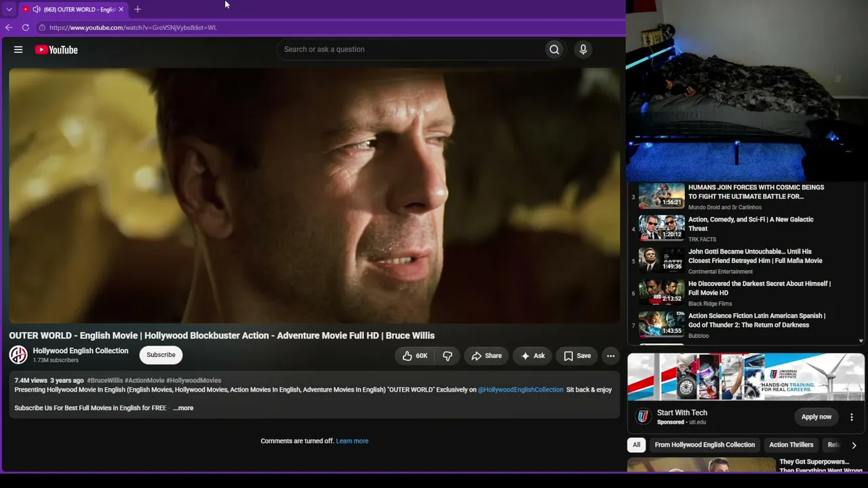The height and width of the screenshot is (488, 868).
Task: Open the #ActionMovie hashtag
Action: pos(144,381)
